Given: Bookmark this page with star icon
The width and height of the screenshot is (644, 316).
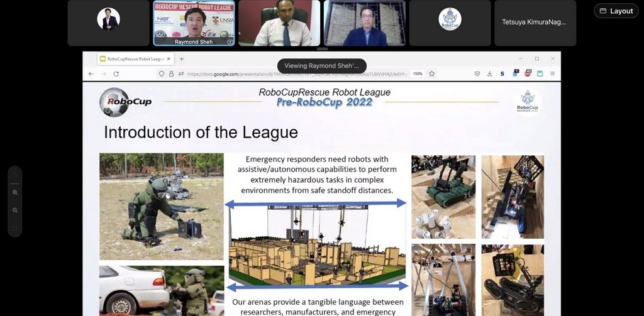Looking at the screenshot, I should (x=431, y=74).
